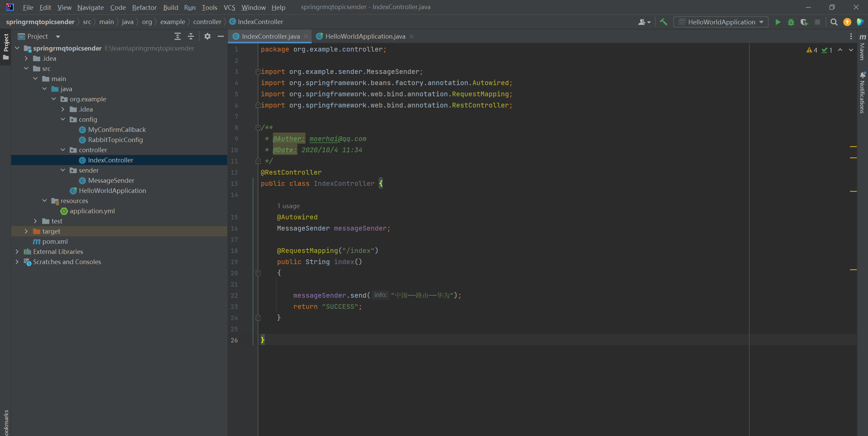Screen dimensions: 868x436
Task: Open HelloWorldApplication run configuration dropdown
Action: (721, 22)
